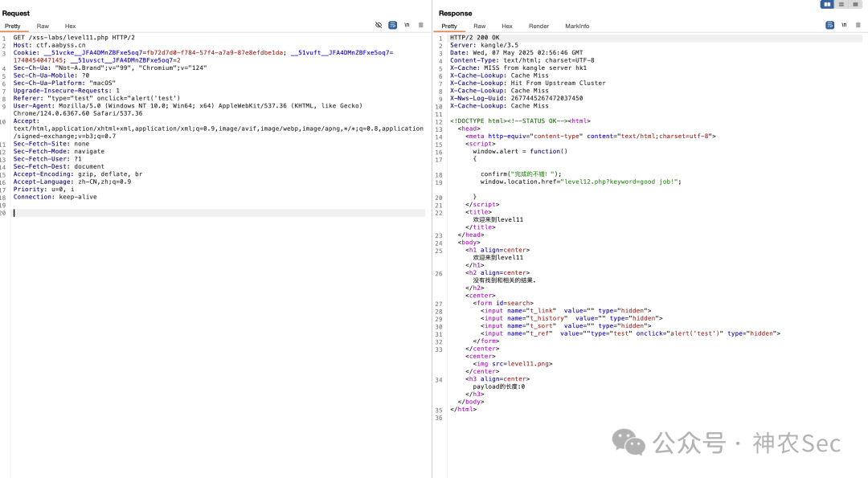The height and width of the screenshot is (478, 868).
Task: Click the Accept-Language header line
Action: (x=72, y=182)
